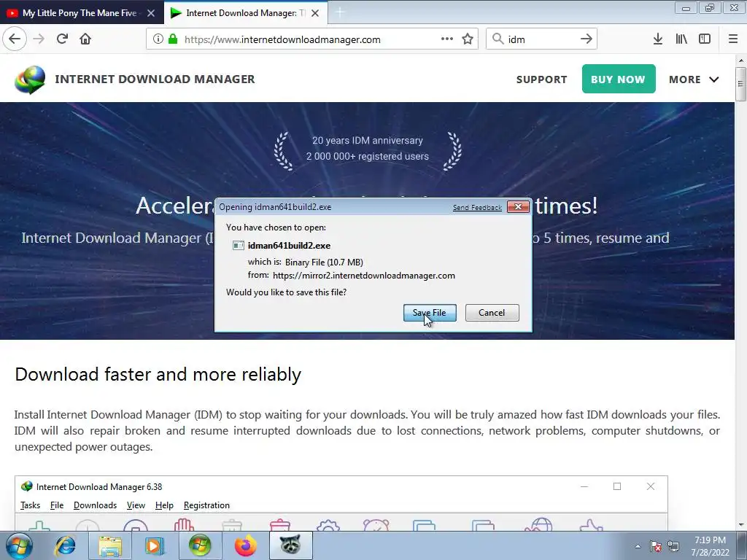Viewport: 747px width, 560px height.
Task: Open a new tab with plus icon
Action: 340,13
